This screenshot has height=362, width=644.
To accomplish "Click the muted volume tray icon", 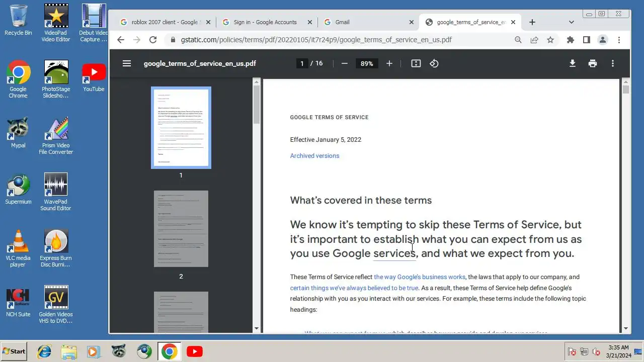I will coord(596,352).
